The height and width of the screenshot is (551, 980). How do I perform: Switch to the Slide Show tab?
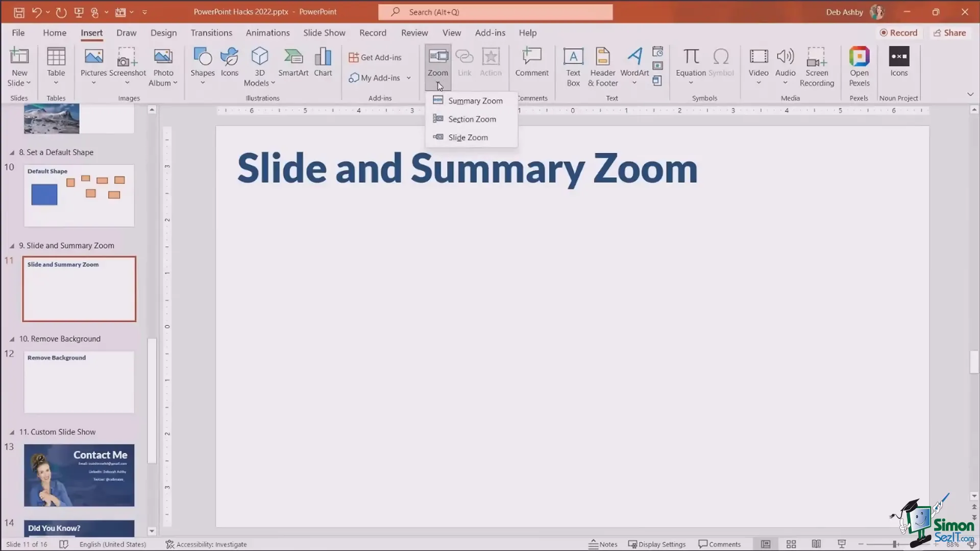tap(324, 33)
